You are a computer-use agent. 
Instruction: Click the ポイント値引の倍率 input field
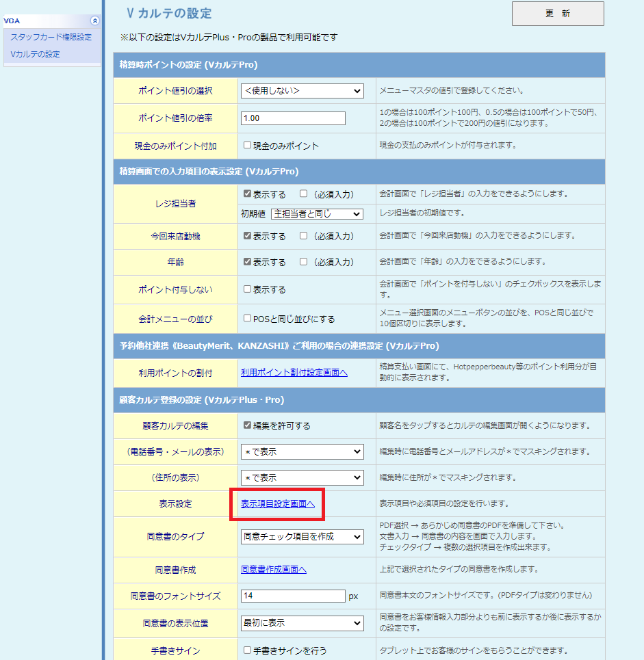[x=293, y=118]
